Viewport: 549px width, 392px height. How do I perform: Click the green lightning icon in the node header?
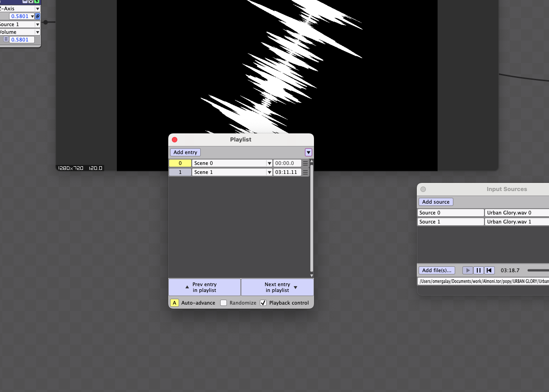[37, 1]
